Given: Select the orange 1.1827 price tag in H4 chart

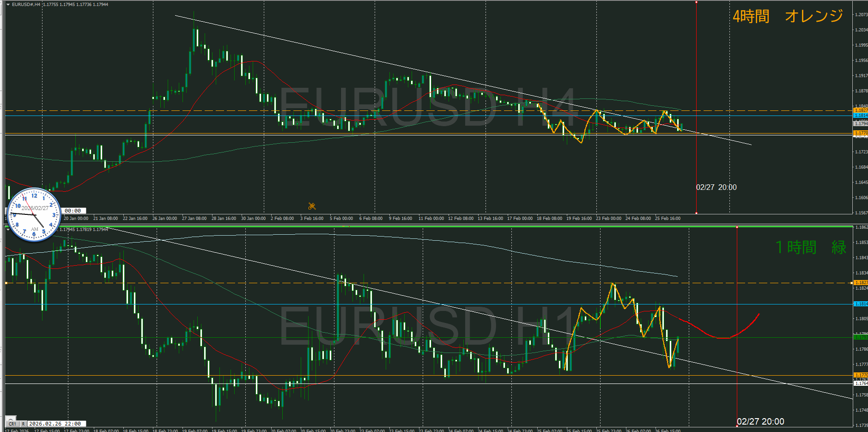Looking at the screenshot, I should (x=861, y=110).
